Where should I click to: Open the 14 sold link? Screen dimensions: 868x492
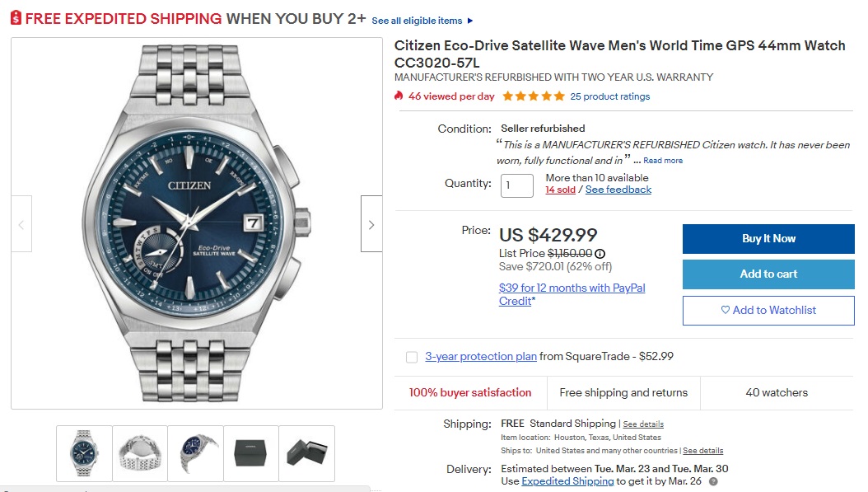click(560, 190)
